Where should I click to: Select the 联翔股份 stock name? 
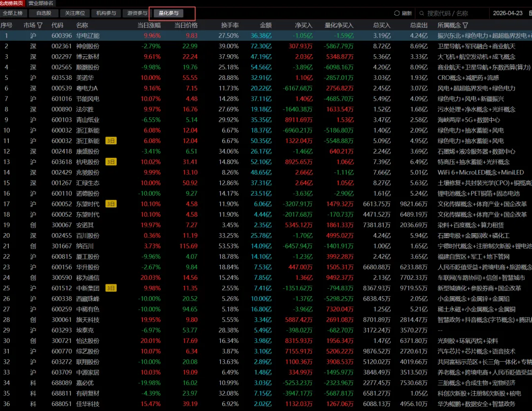(x=88, y=362)
